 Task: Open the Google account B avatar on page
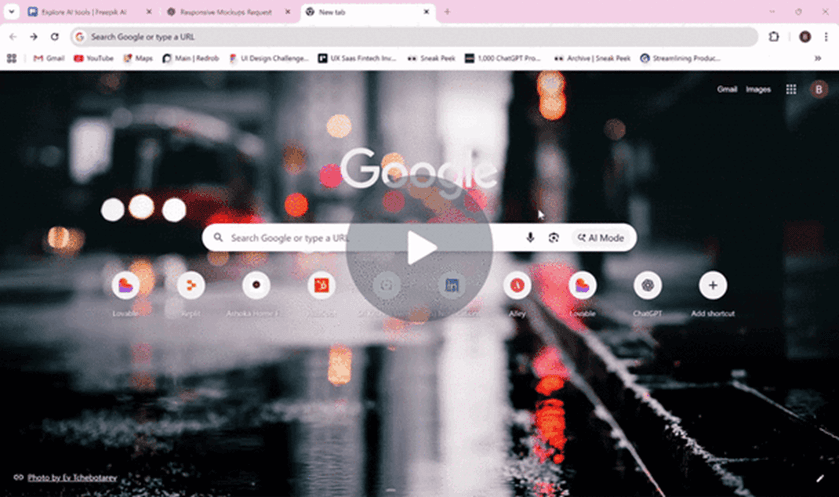(x=819, y=89)
